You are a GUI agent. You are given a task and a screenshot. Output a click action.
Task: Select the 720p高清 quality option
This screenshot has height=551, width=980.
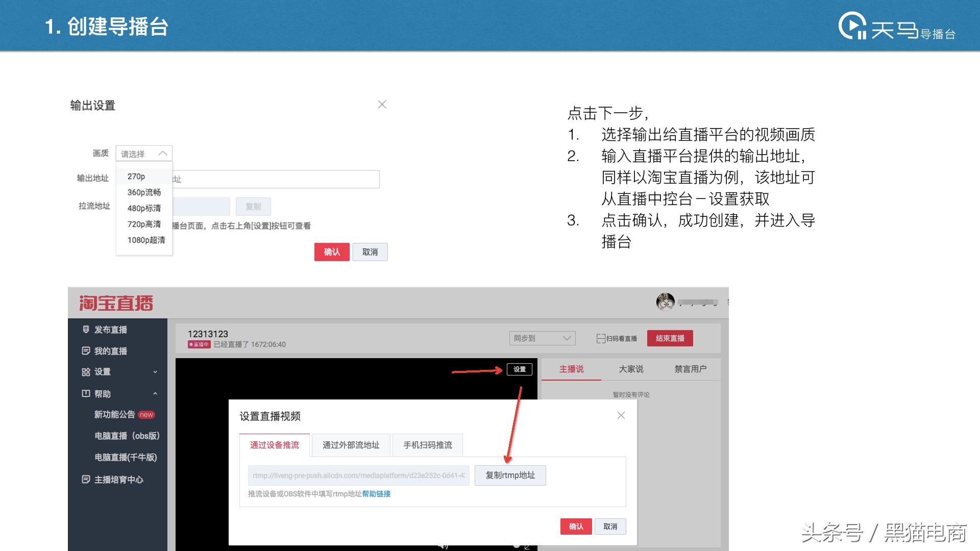[144, 224]
